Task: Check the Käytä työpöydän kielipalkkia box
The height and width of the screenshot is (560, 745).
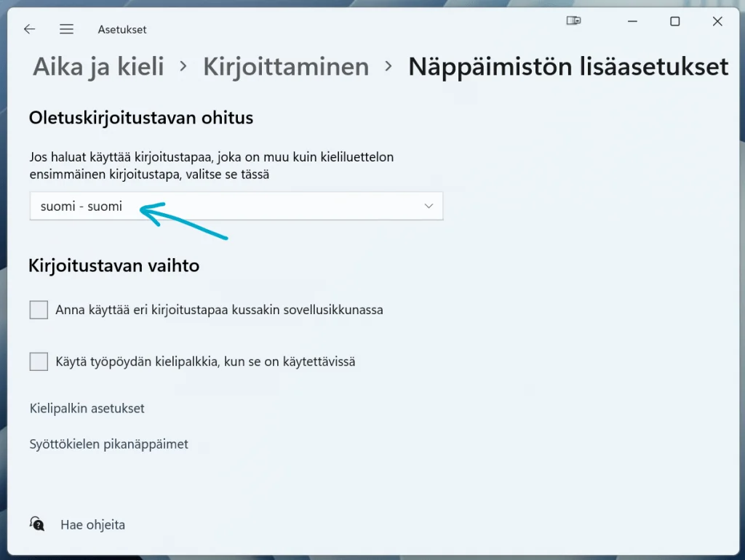Action: tap(39, 361)
